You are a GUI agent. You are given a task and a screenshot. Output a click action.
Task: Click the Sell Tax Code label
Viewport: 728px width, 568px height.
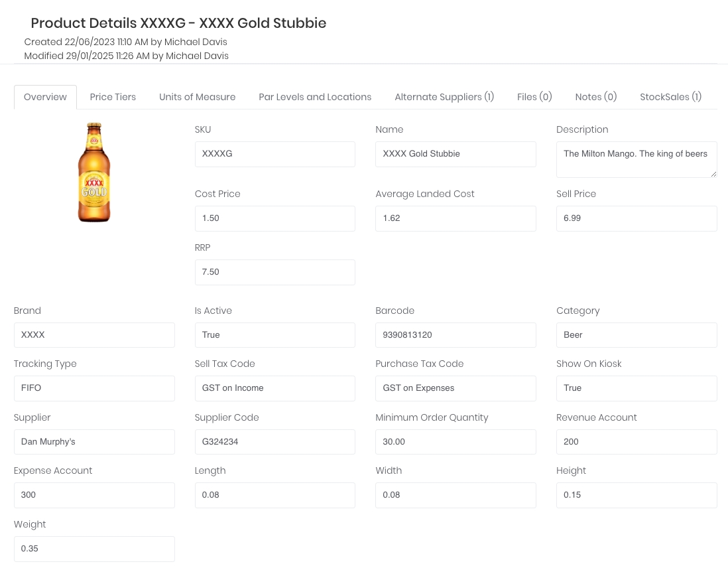225,364
